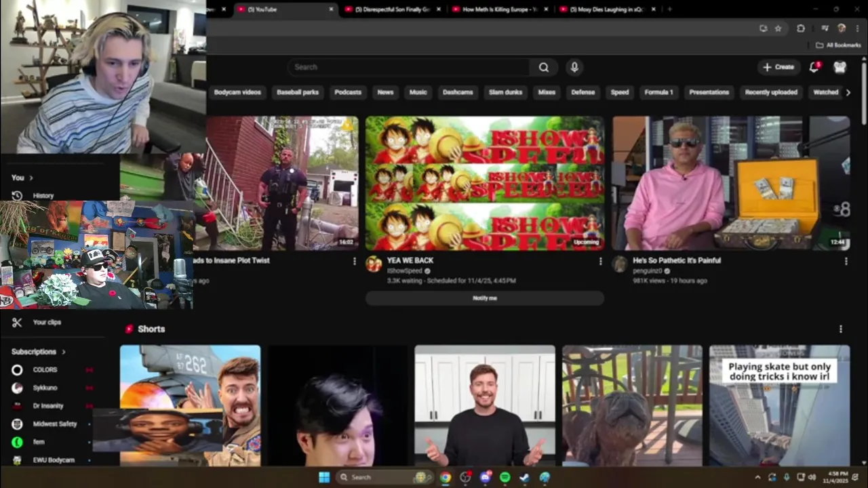Open Spotify from the taskbar
This screenshot has height=488, width=868.
[x=505, y=477]
